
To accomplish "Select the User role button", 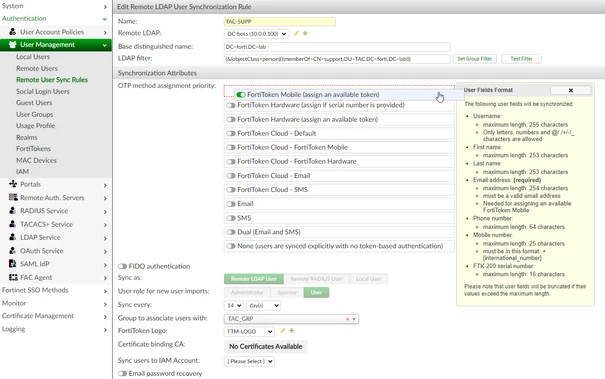I will pos(316,292).
